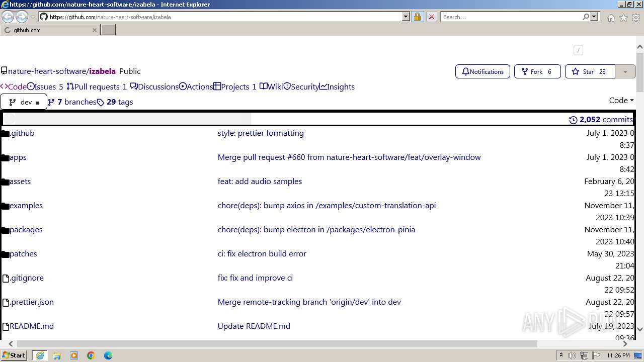Open the File Explorer taskbar icon

point(57,355)
